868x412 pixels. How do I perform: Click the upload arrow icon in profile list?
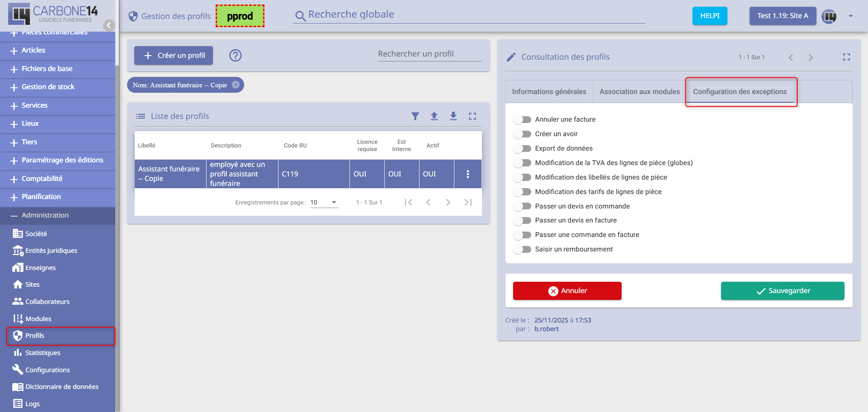point(434,116)
